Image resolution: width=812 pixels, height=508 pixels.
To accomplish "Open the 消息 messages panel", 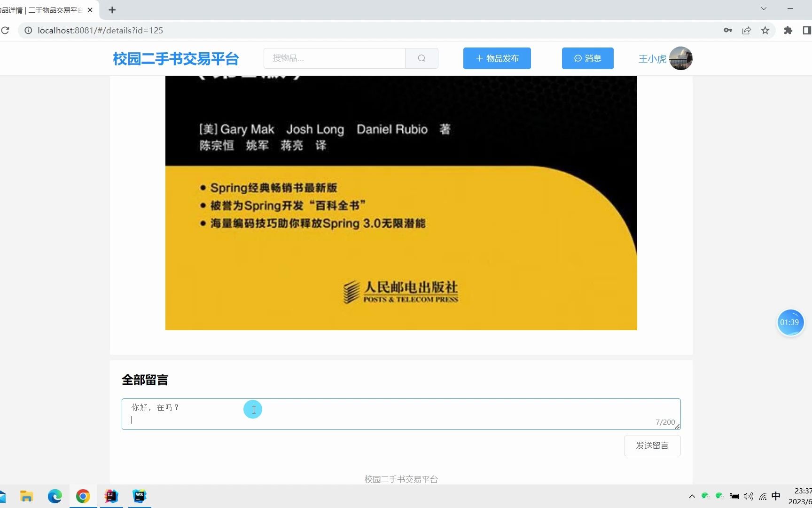I will click(x=587, y=58).
